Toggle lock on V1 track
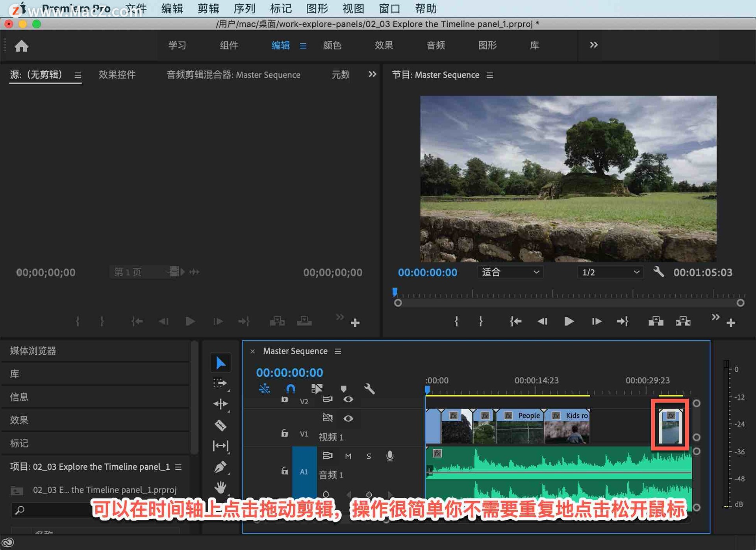Image resolution: width=756 pixels, height=550 pixels. (x=284, y=433)
